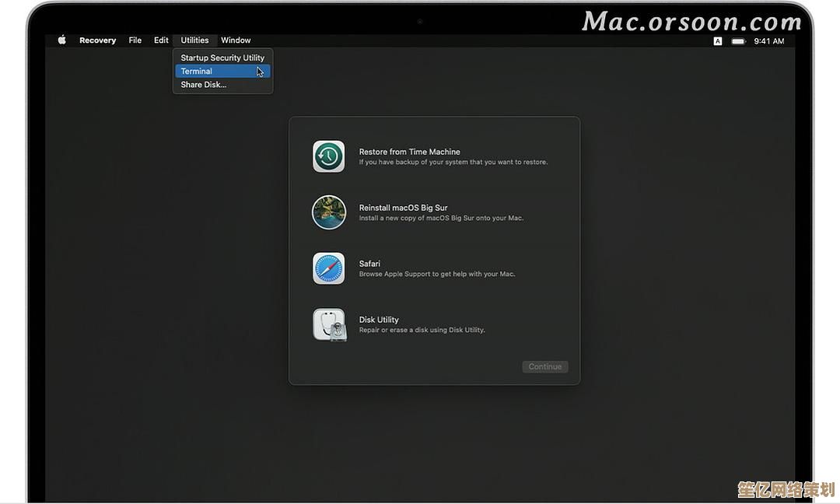Viewport: 840px width, 504px height.
Task: Click "Repair or erase a disk" description
Action: [422, 330]
